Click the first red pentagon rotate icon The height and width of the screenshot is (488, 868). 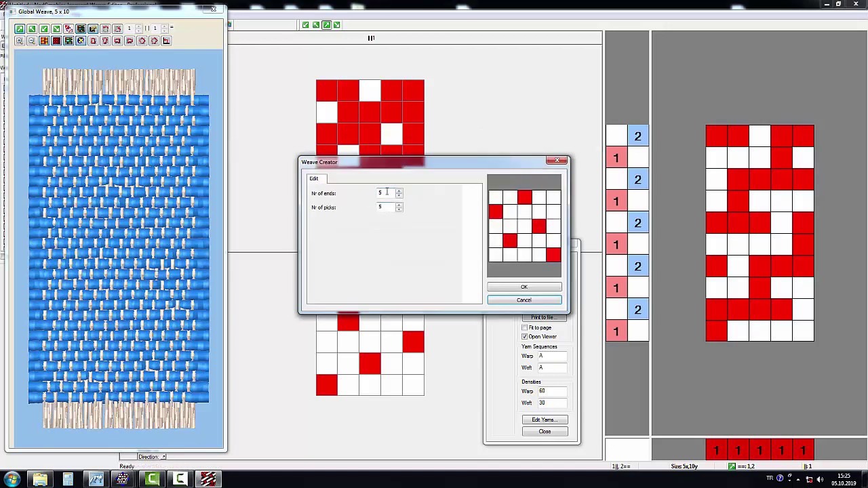142,41
